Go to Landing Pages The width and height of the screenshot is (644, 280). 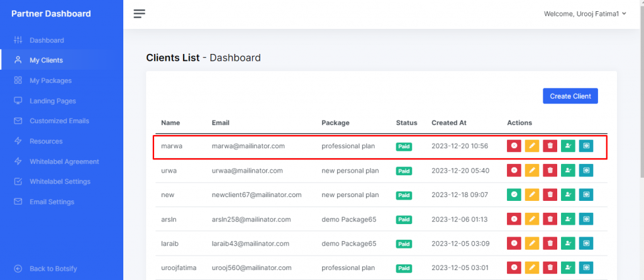tap(53, 101)
